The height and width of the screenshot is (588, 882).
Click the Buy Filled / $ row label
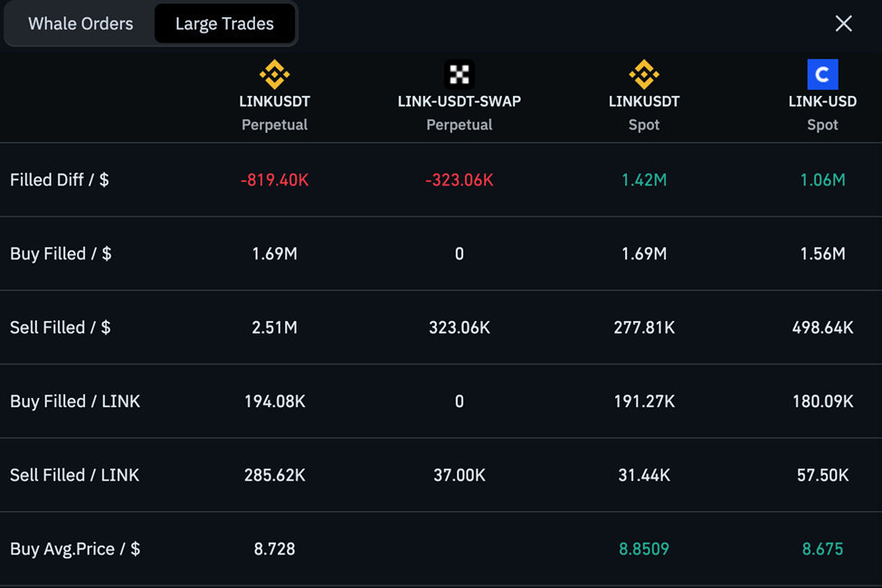pyautogui.click(x=61, y=254)
